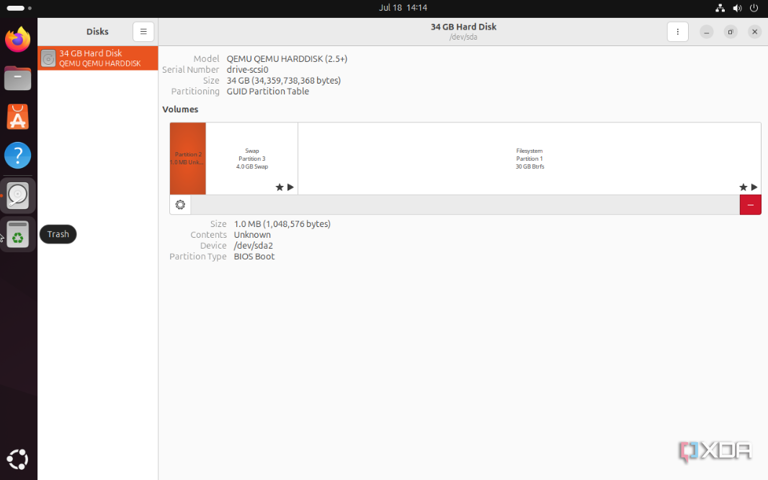Open the Files app in dock
768x480 pixels.
(x=18, y=78)
